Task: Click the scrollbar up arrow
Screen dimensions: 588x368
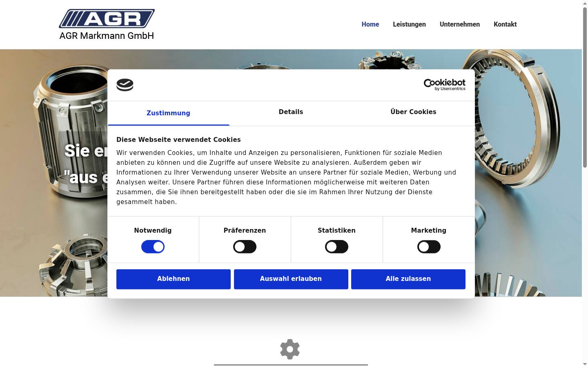Action: pyautogui.click(x=585, y=3)
